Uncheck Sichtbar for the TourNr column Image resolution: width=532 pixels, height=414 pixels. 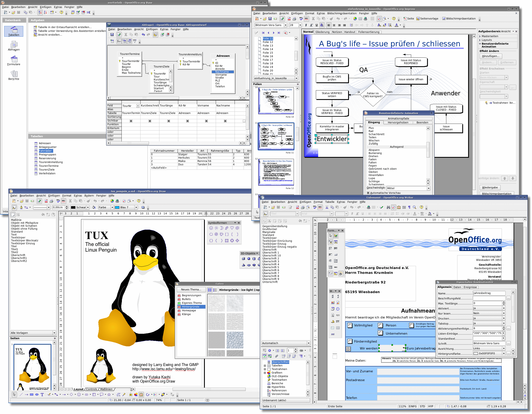(131, 121)
